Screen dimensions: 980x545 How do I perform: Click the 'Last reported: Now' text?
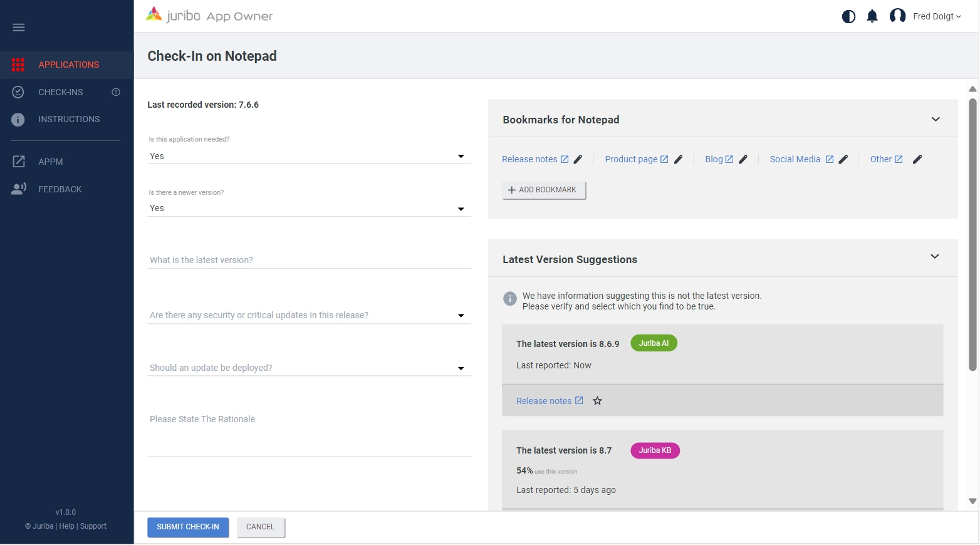pyautogui.click(x=554, y=365)
